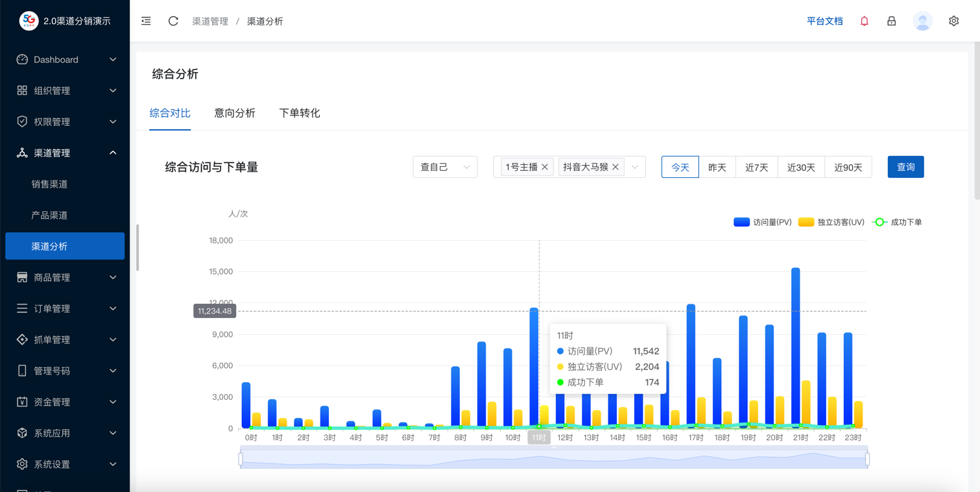Switch to the 意向分析 tab

click(x=235, y=113)
